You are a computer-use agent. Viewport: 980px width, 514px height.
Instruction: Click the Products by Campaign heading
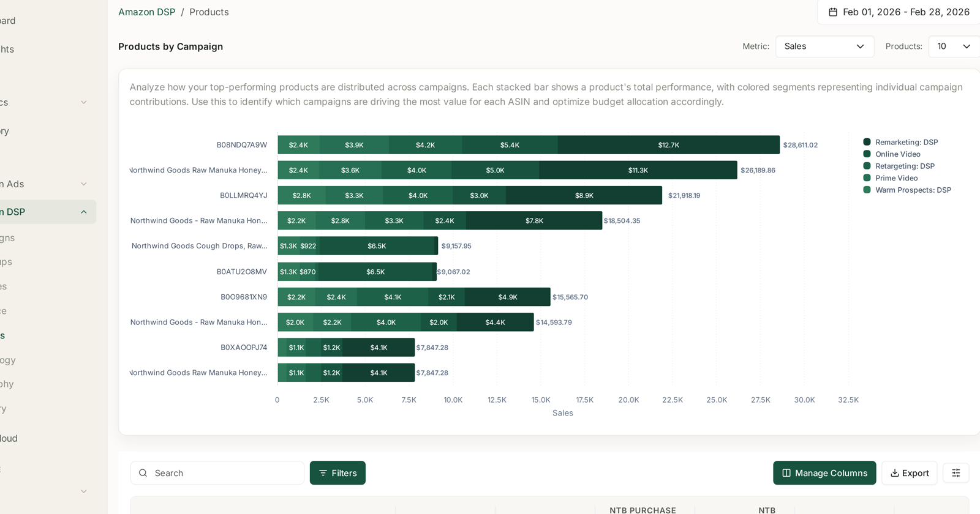click(x=170, y=47)
